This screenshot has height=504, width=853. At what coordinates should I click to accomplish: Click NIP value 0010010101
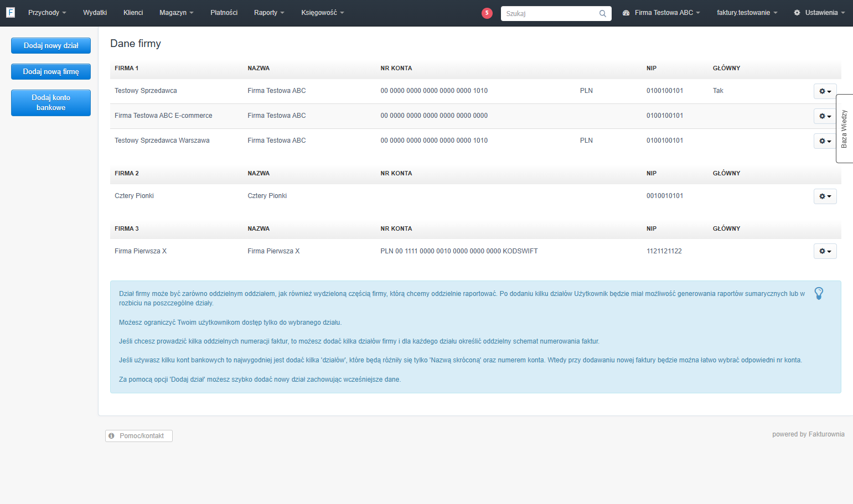point(665,196)
